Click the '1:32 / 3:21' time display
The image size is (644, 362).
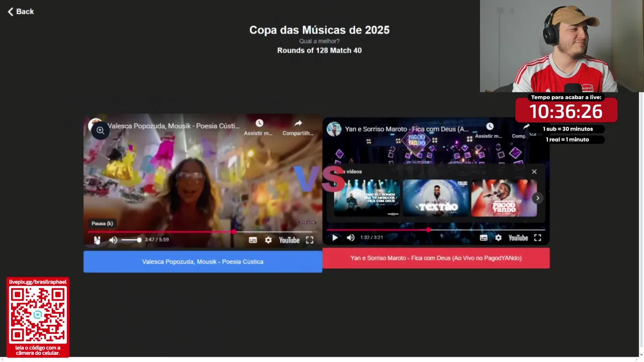coord(371,238)
